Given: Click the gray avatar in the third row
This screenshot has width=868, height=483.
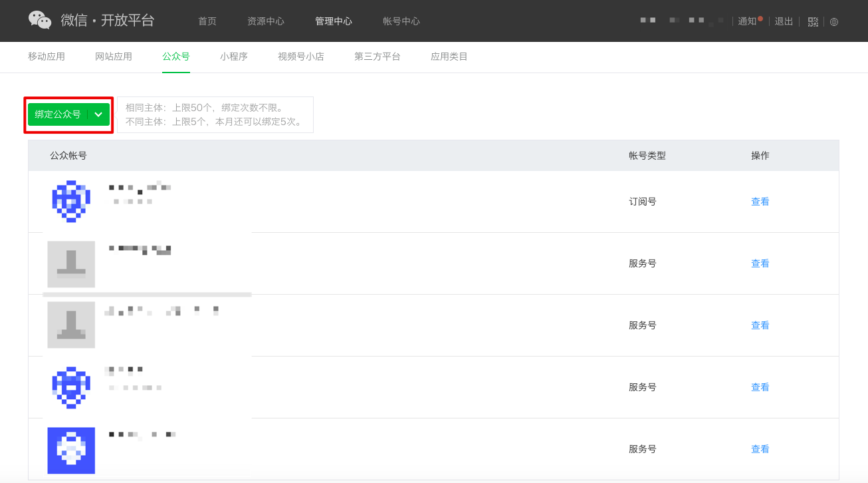Looking at the screenshot, I should pyautogui.click(x=71, y=325).
